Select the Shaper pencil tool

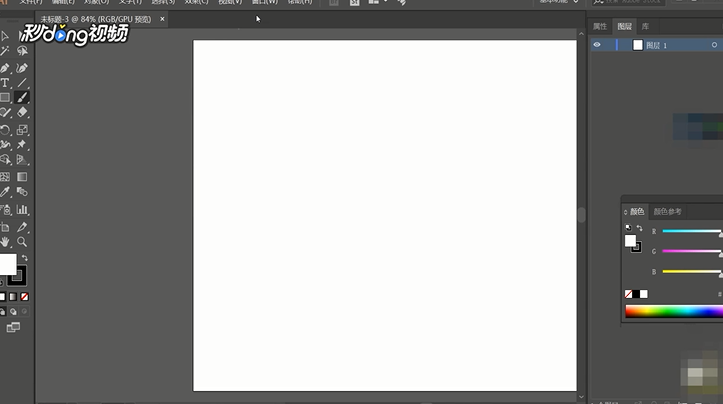5,112
